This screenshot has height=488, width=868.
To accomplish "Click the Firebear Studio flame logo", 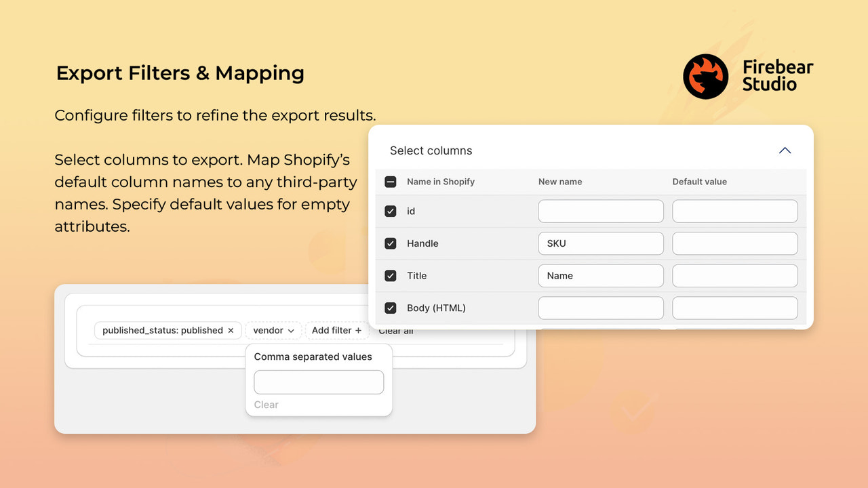I will point(705,76).
